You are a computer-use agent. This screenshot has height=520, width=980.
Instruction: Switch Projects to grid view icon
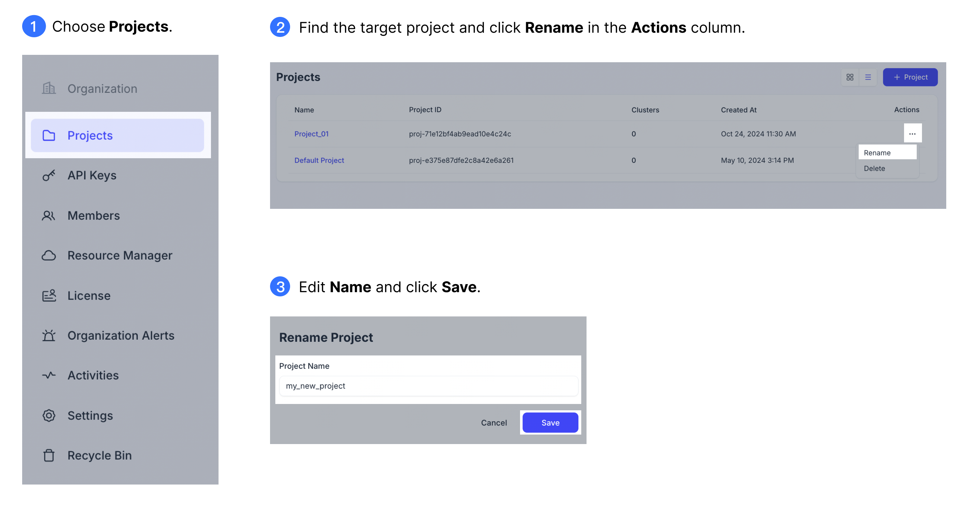click(850, 77)
